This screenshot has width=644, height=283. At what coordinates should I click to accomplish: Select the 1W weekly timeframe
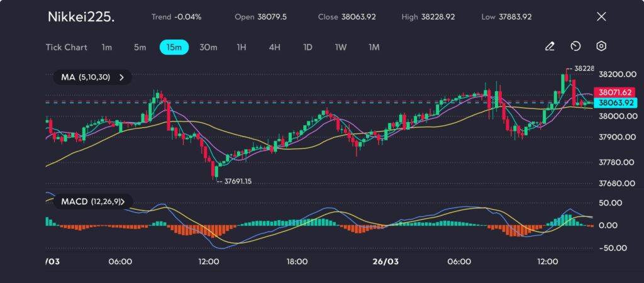341,47
